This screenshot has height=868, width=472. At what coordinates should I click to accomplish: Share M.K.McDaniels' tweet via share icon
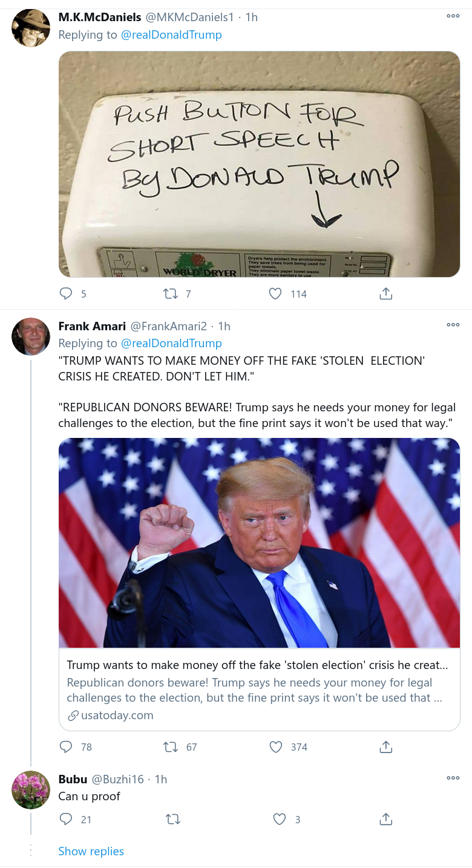[x=386, y=294]
